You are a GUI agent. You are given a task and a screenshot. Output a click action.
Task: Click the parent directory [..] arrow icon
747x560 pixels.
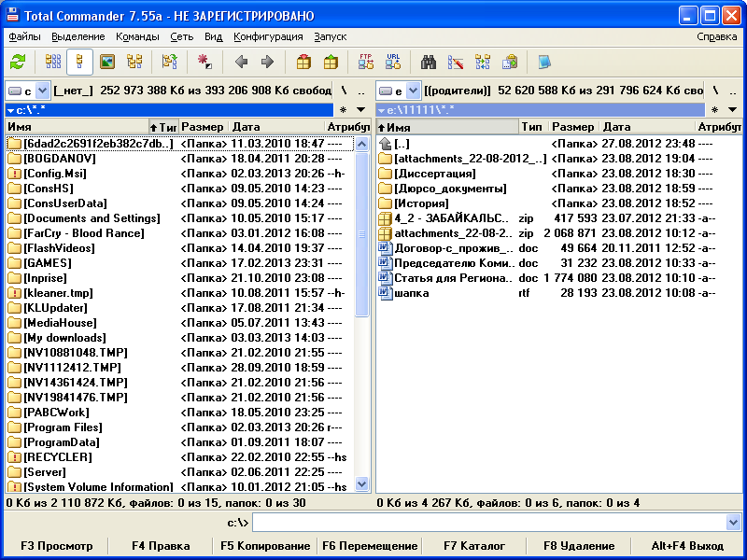[385, 144]
